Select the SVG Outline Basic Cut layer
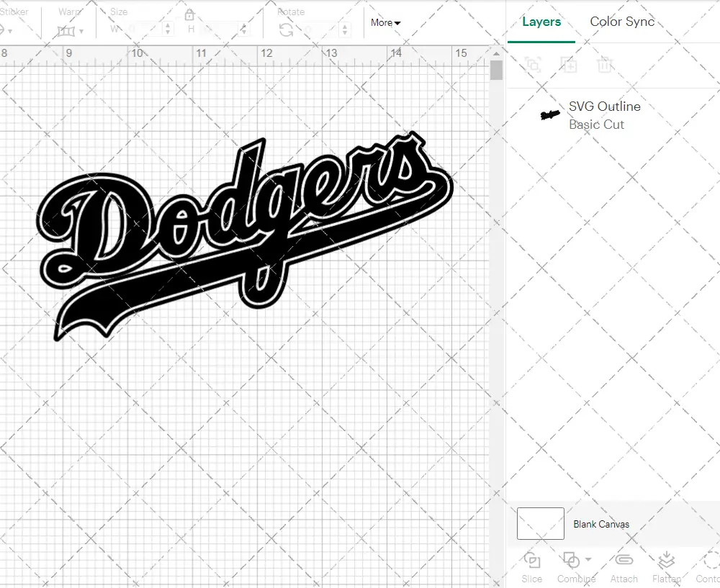This screenshot has width=720, height=588. (605, 115)
